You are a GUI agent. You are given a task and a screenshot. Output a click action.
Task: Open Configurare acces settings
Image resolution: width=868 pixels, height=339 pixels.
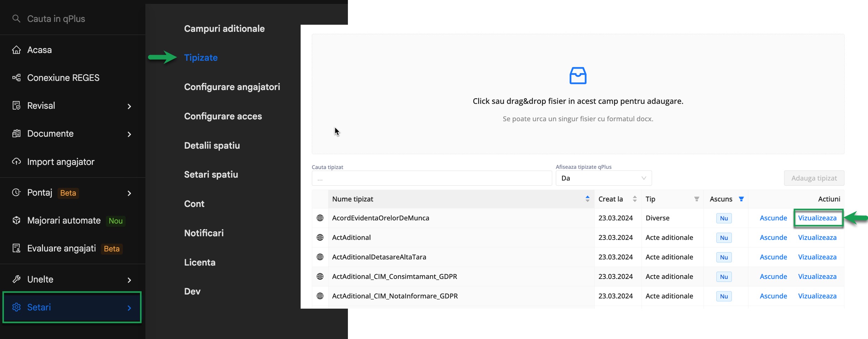coord(223,116)
